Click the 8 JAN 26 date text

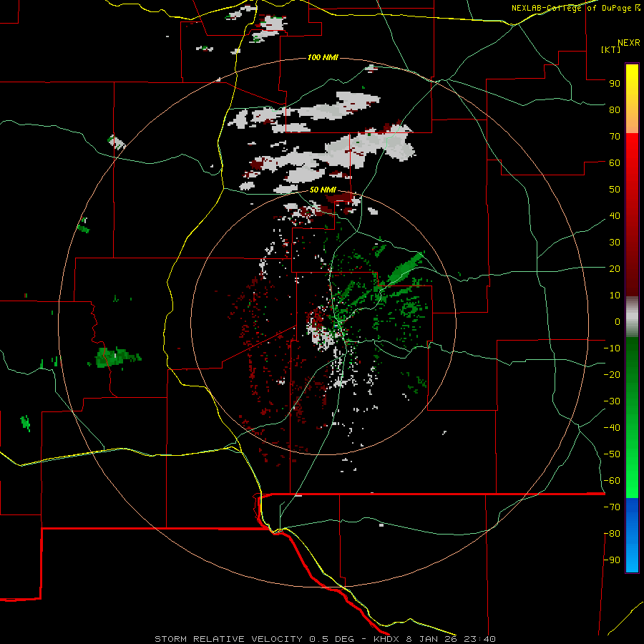coord(431,639)
